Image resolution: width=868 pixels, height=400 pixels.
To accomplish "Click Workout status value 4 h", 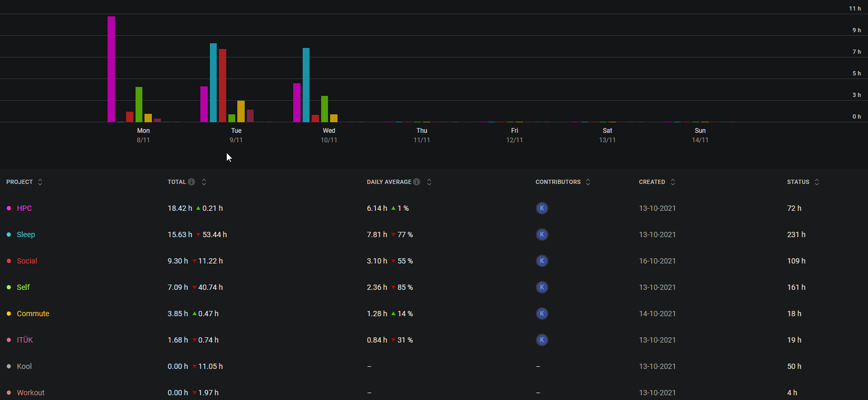I will 792,393.
